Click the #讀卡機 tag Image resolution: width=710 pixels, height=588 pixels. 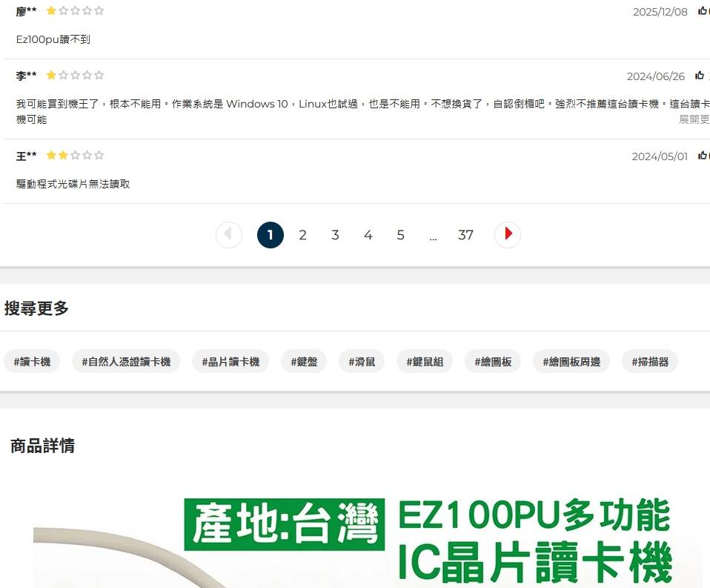[32, 362]
